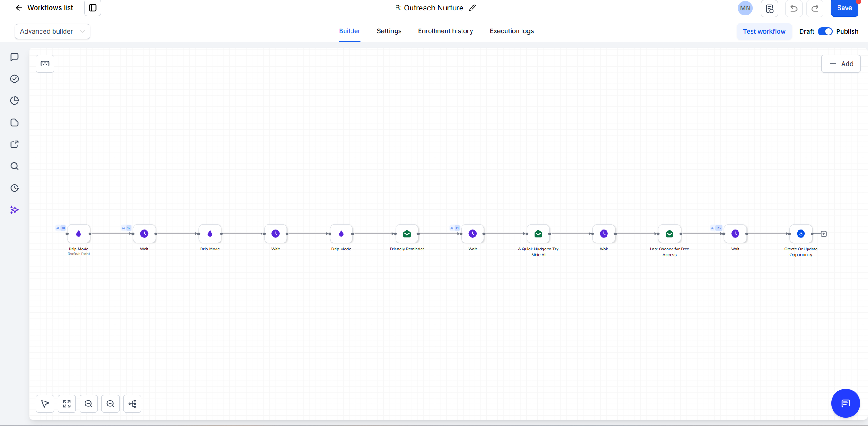The image size is (868, 426).
Task: Edit workflow name with pencil icon
Action: coord(472,8)
